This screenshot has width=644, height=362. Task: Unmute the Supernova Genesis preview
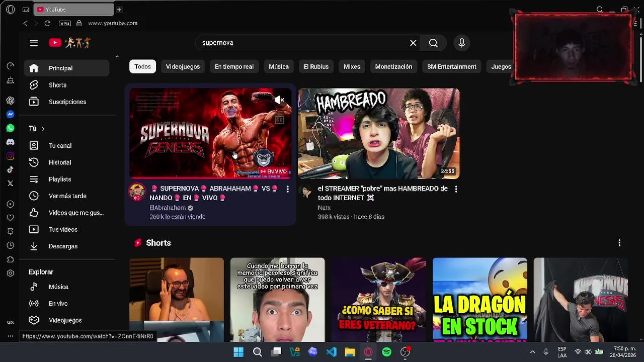280,100
